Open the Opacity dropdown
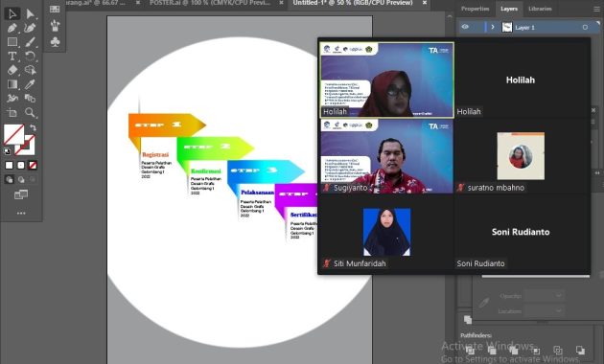Viewport: 604px width, 364px height. click(x=544, y=296)
